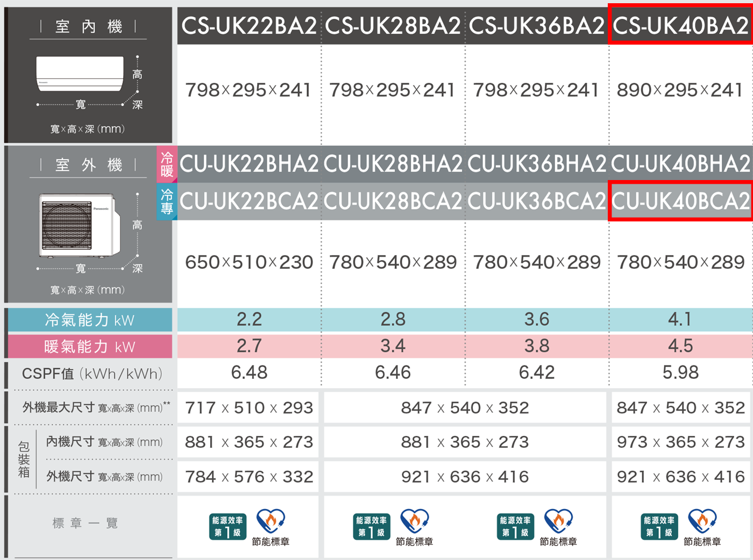The image size is (753, 560).
Task: Click the blue 冷專 tag
Action: tap(167, 202)
